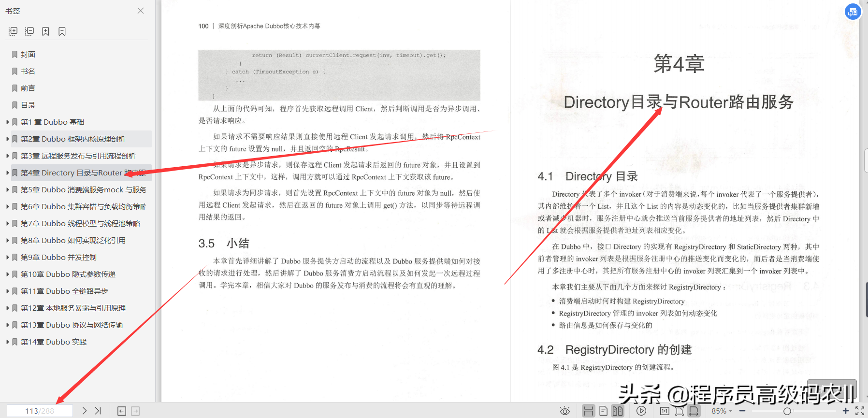This screenshot has height=418, width=868.
Task: Expand 第6章 Dubbo 集群容错与负载均衡策略 bookmark
Action: coord(7,207)
